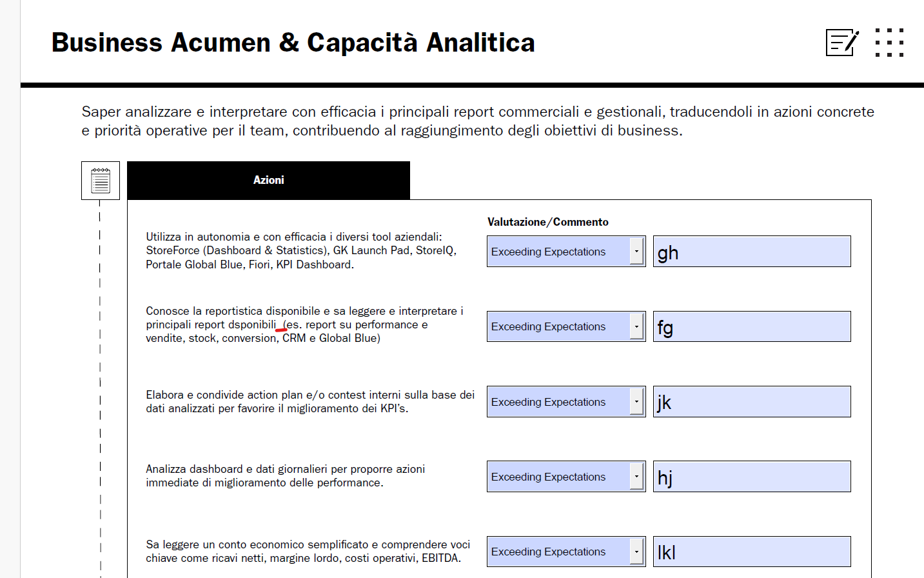Click comment field containing "hj"

point(752,477)
